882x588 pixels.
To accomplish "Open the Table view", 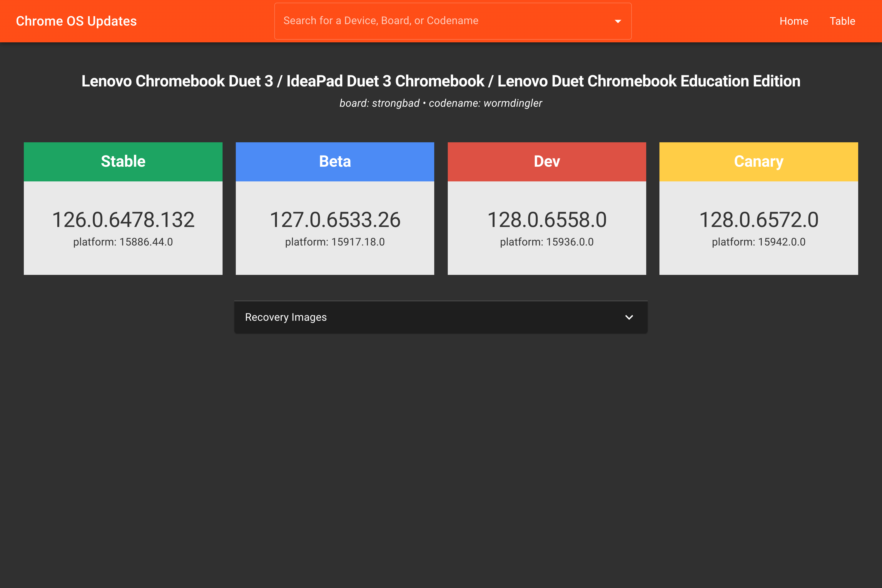I will click(842, 21).
